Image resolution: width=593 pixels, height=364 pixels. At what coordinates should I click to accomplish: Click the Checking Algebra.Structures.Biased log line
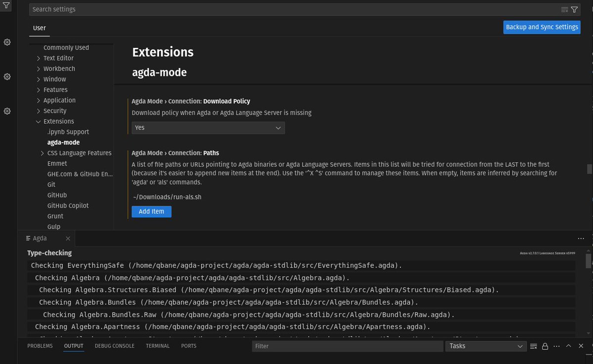pyautogui.click(x=301, y=290)
